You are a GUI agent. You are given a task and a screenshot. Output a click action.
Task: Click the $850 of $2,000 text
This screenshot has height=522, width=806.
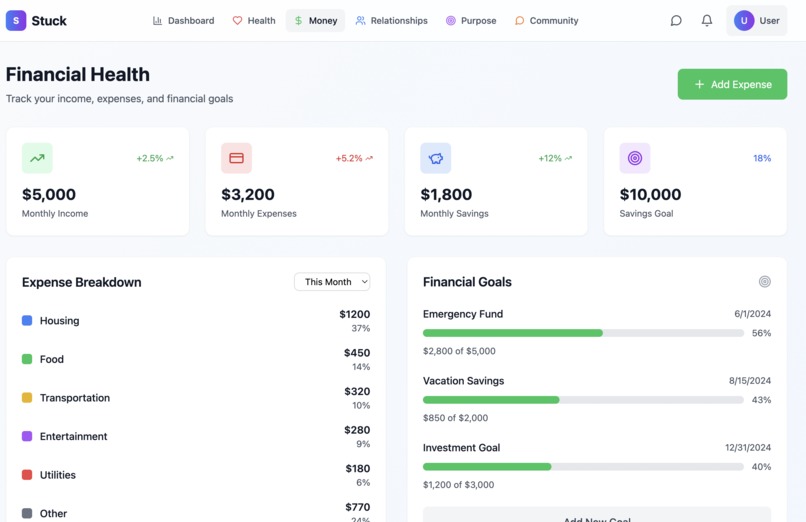pyautogui.click(x=455, y=418)
